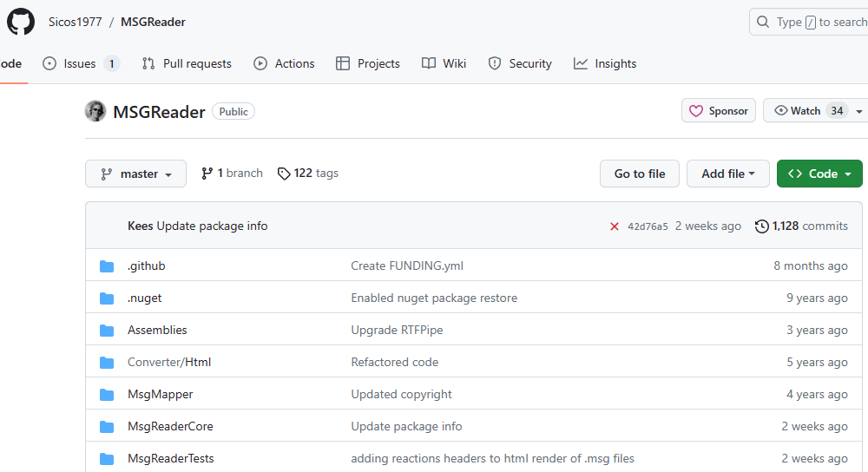Open the master branch dropdown
This screenshot has width=868, height=472.
tap(135, 174)
